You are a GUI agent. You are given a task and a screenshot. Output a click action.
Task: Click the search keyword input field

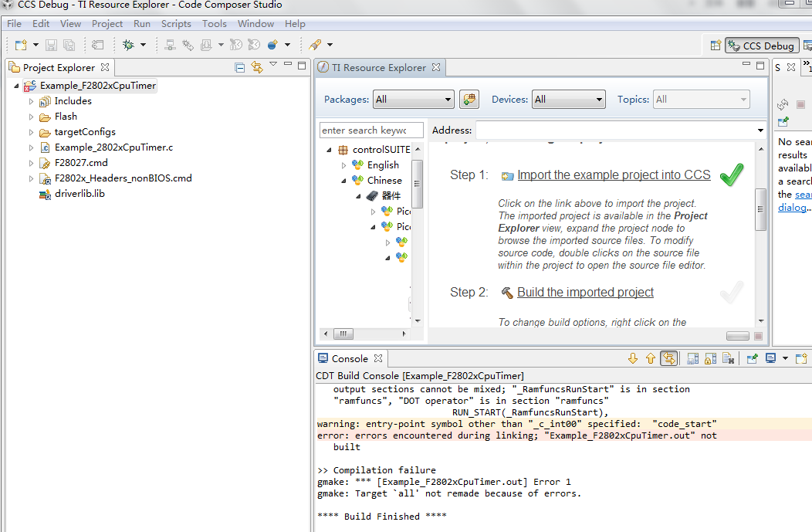pyautogui.click(x=371, y=130)
